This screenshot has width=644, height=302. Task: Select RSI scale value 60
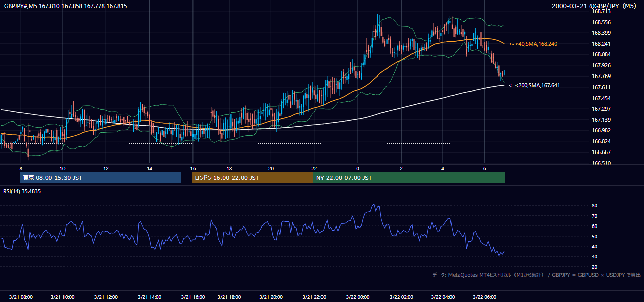point(595,226)
